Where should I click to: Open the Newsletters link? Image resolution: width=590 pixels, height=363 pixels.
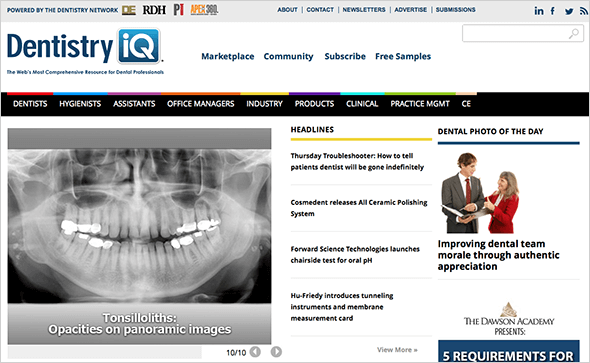(364, 10)
